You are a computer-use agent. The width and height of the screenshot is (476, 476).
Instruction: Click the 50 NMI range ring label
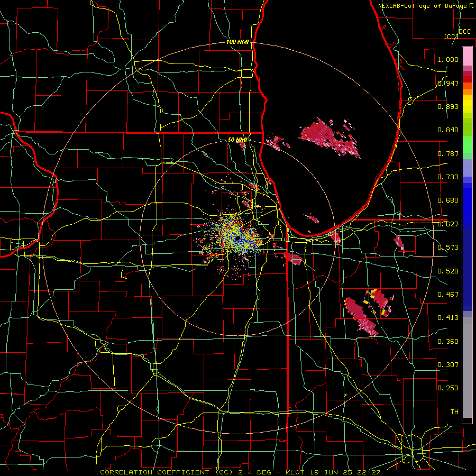237,140
